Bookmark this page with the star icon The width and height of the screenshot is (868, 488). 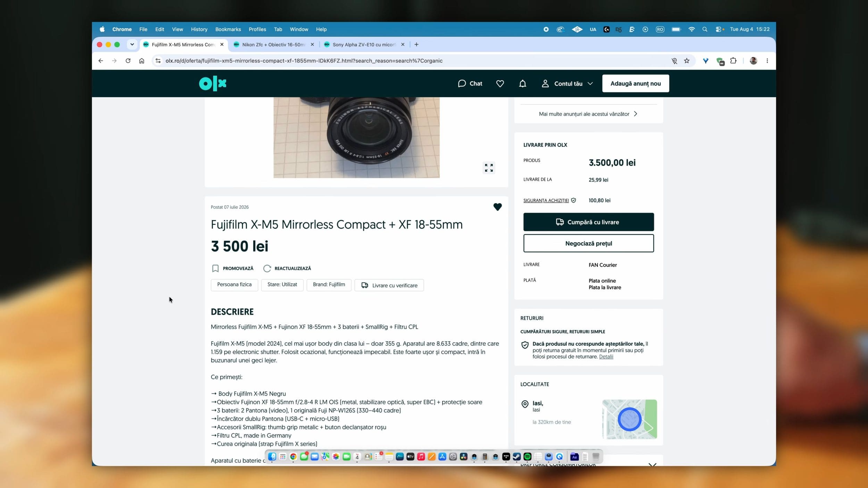tap(687, 61)
